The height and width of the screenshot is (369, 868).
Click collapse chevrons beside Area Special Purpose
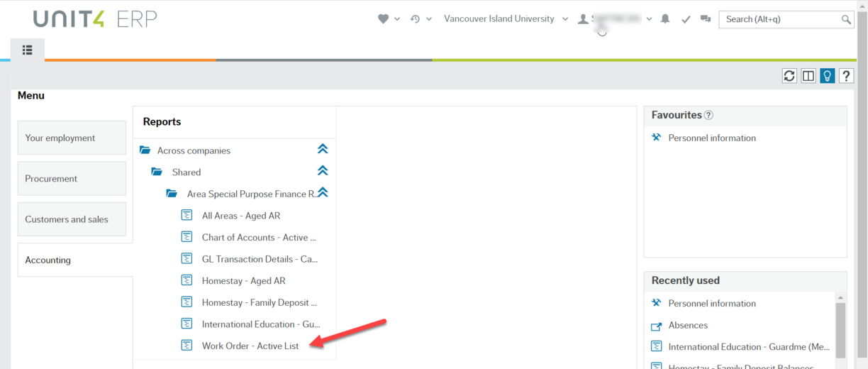tap(323, 192)
